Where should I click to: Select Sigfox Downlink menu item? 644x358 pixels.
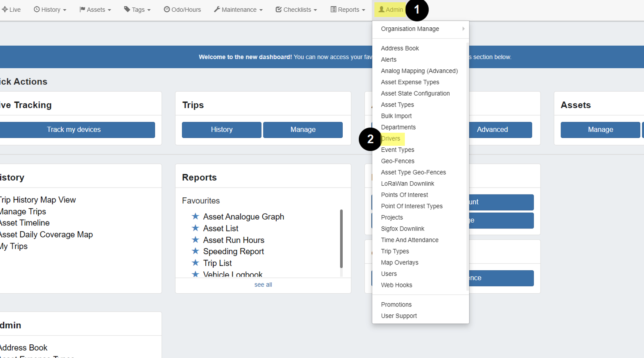(402, 229)
